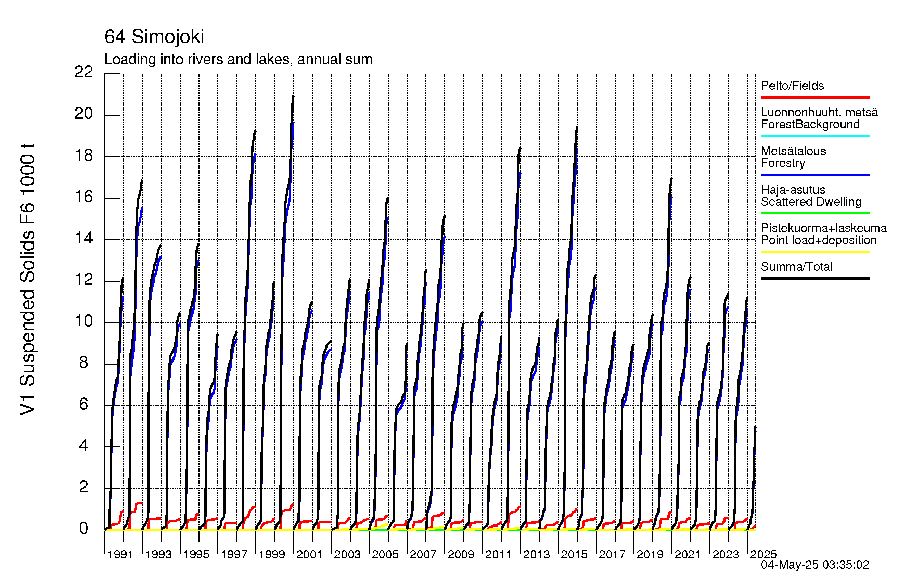Click the 'Pistekuorma+laskeuma' legend label
The image size is (924, 582).
[x=824, y=228]
